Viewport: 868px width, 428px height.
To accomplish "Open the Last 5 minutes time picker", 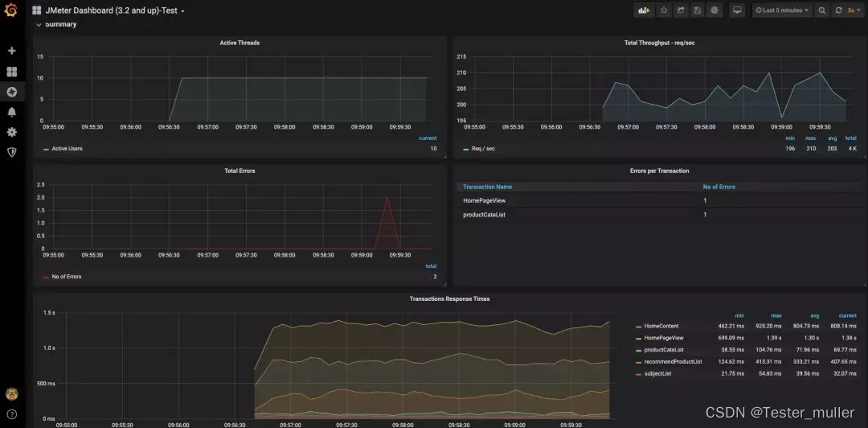I will 782,10.
